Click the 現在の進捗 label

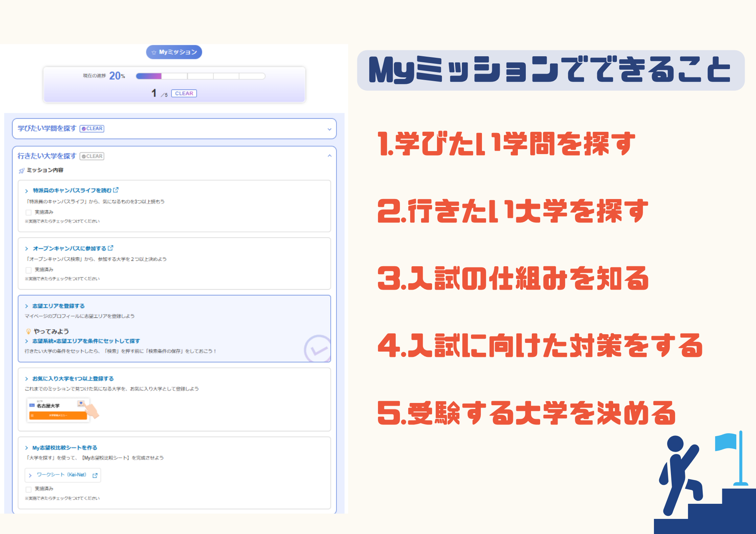pos(94,76)
